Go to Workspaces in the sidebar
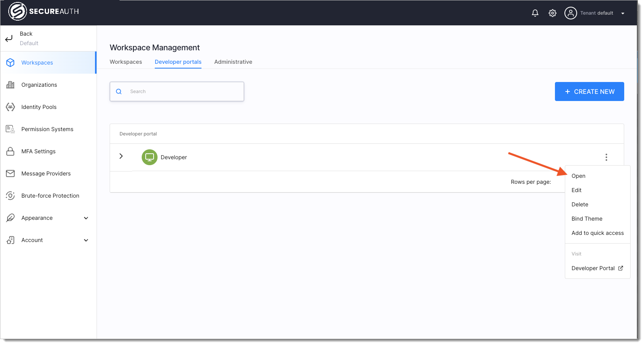 click(48, 63)
